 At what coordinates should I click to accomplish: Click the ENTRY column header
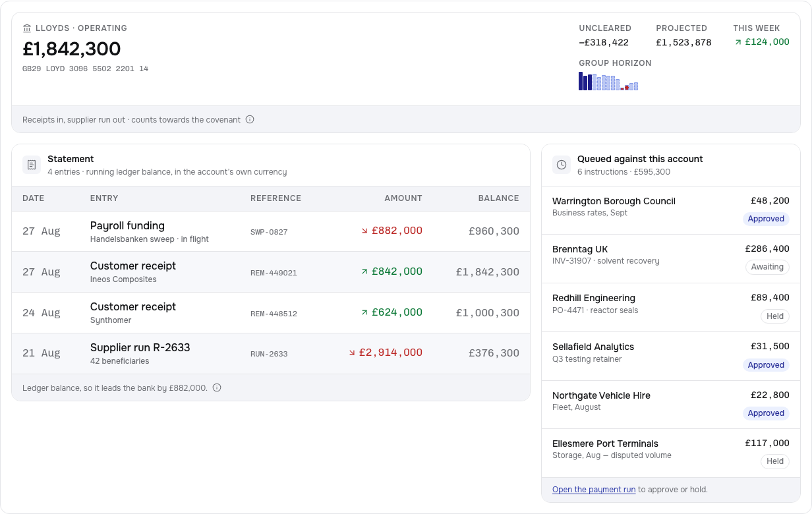(104, 198)
